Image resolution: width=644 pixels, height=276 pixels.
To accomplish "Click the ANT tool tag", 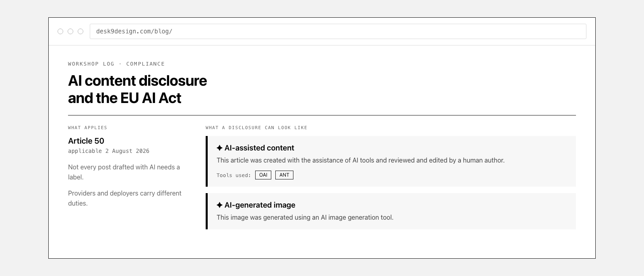I will coord(284,175).
